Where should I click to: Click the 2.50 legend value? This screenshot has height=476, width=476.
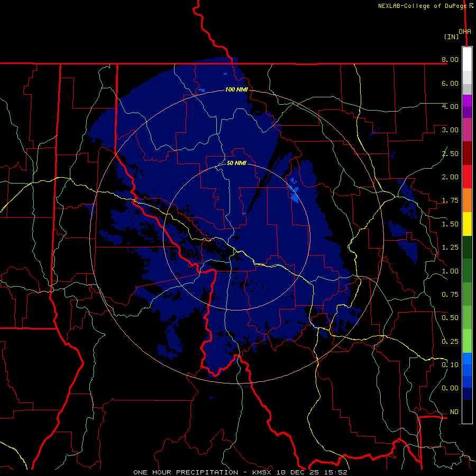(x=450, y=153)
